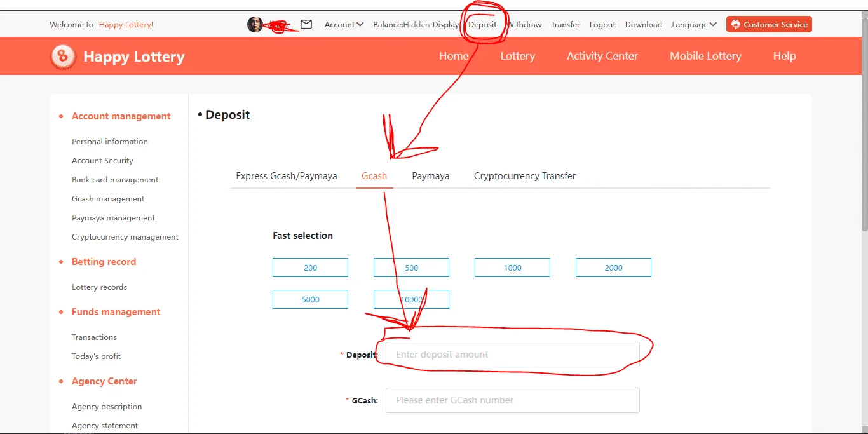Click the Happy Lottery logo ball
The image size is (868, 434).
[x=63, y=57]
